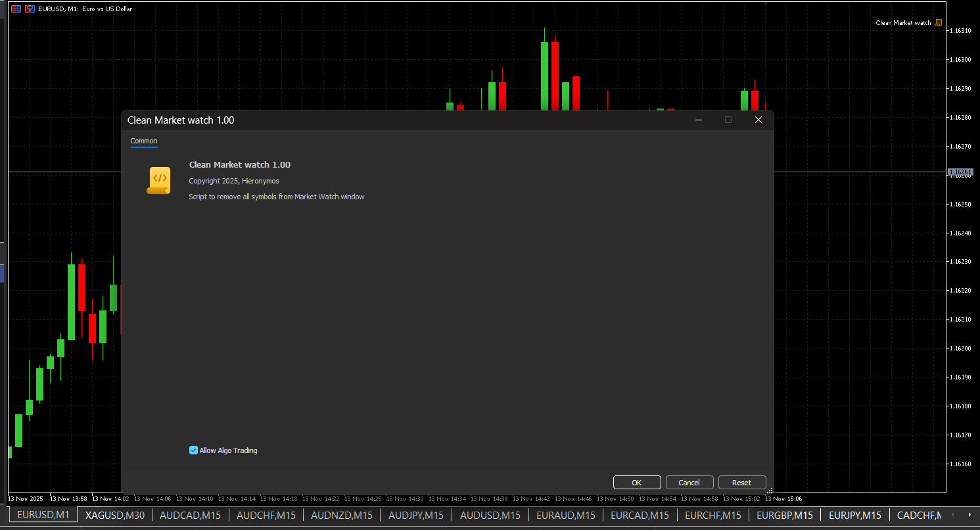The width and height of the screenshot is (980, 530).
Task: Click the dialog resize grip at bottom-right corner
Action: point(770,491)
